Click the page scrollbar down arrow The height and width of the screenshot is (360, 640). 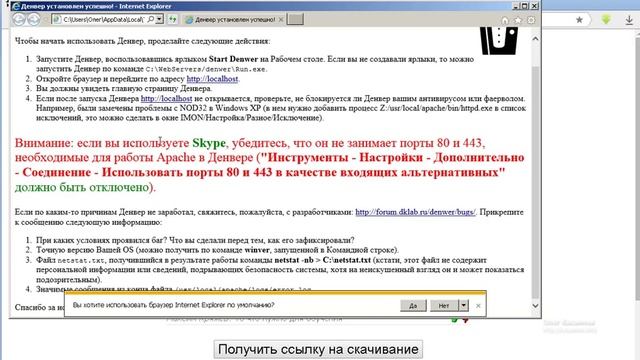(x=536, y=306)
